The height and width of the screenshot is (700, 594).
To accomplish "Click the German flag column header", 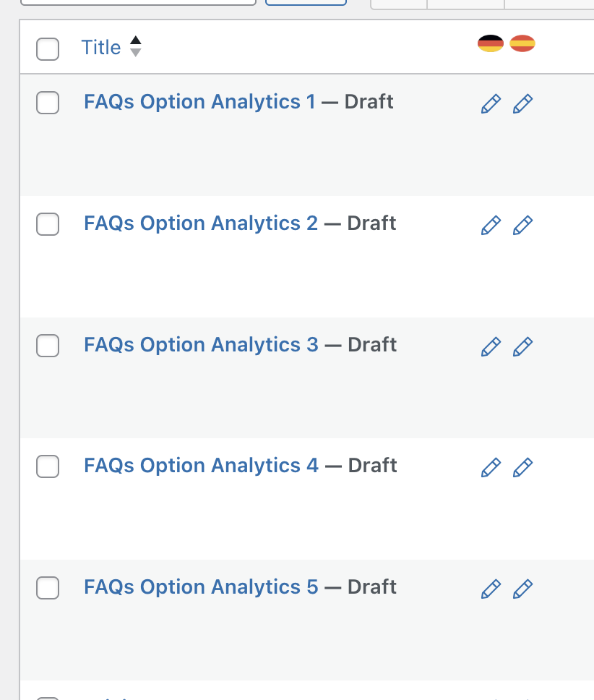I will click(x=491, y=43).
